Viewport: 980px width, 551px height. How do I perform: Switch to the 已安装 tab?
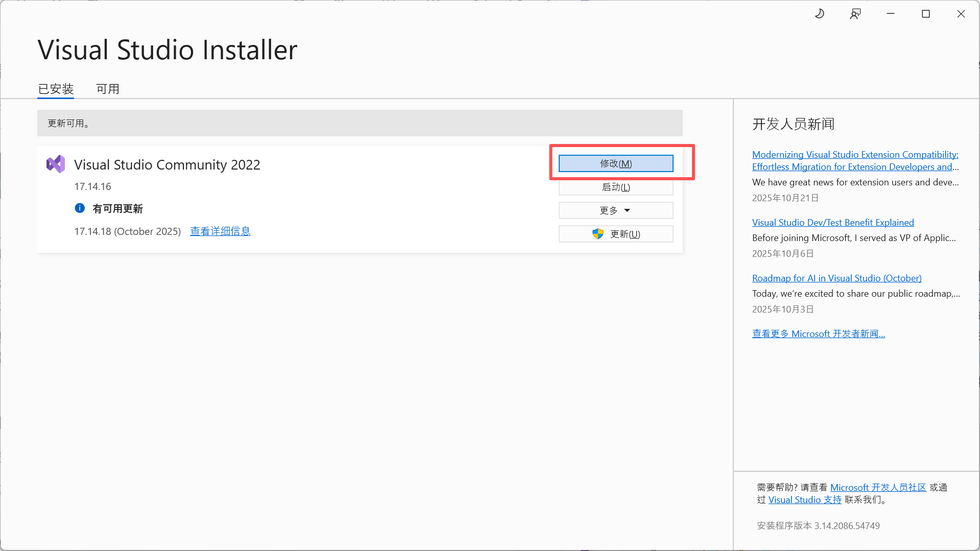point(56,89)
